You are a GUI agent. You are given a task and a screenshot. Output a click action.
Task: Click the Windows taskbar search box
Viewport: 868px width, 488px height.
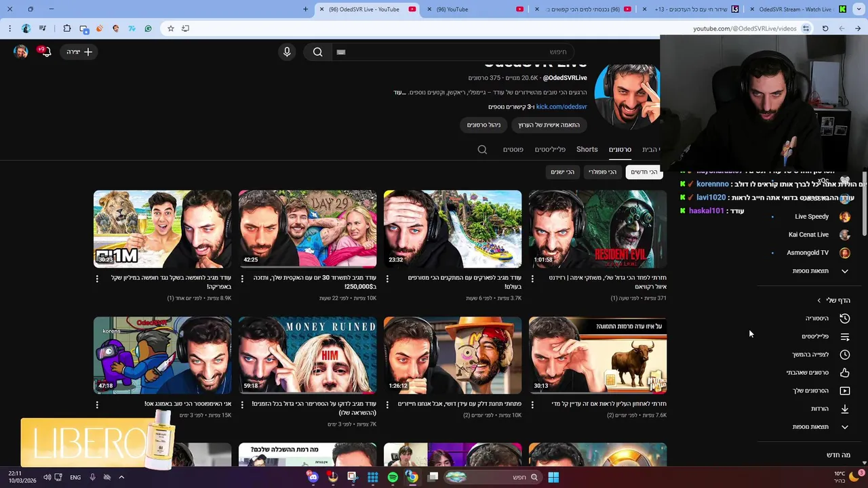[492, 477]
